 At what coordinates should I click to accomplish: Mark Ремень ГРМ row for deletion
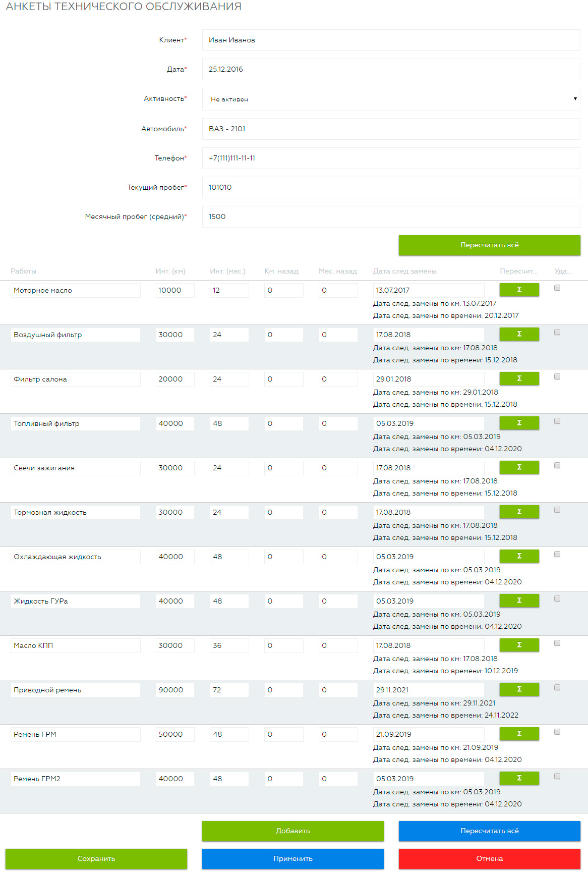tap(557, 732)
